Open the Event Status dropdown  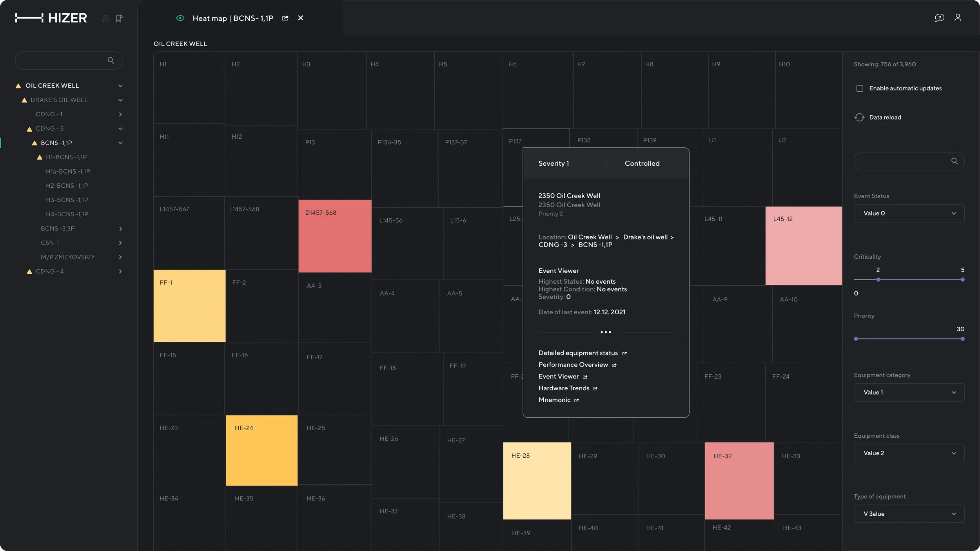point(909,213)
